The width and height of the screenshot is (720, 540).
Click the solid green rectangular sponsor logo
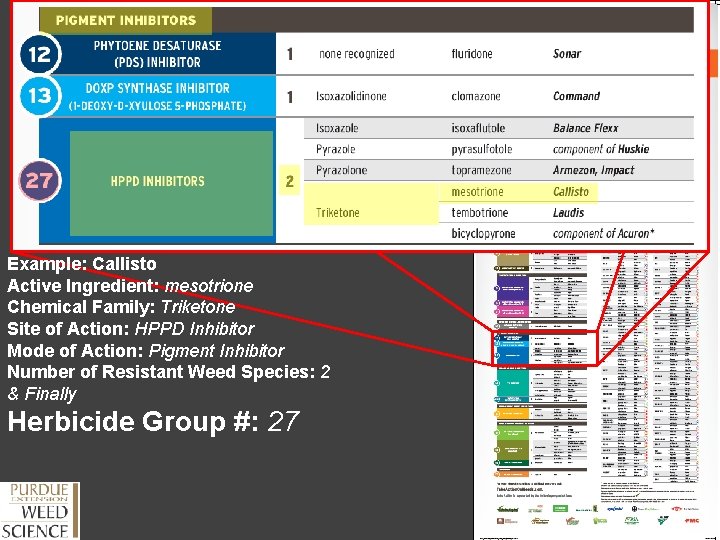(560, 508)
